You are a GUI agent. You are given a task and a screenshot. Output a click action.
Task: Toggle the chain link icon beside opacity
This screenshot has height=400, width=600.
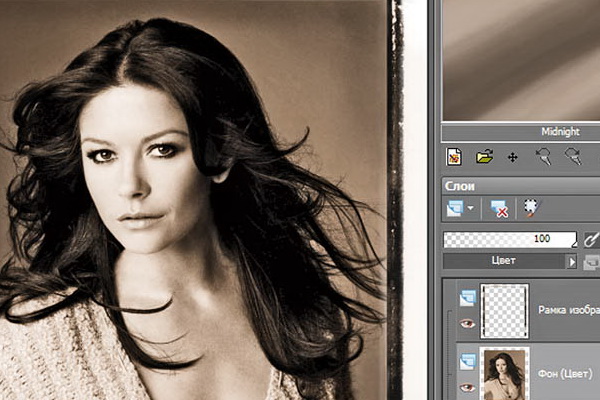click(591, 240)
